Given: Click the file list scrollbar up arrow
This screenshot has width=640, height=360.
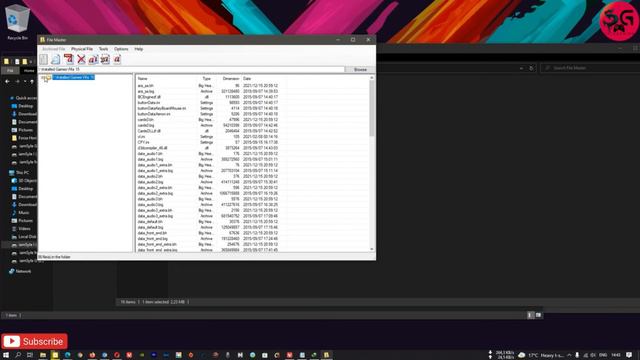Looking at the screenshot, I should click(372, 78).
